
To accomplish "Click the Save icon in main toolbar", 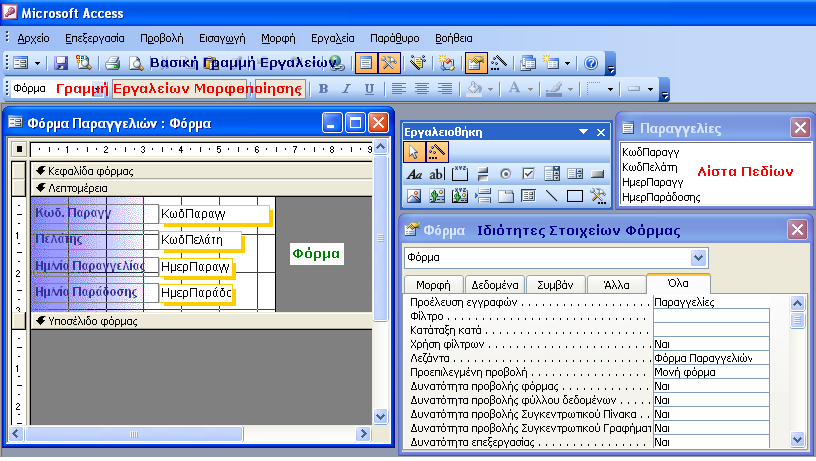I will (x=61, y=63).
